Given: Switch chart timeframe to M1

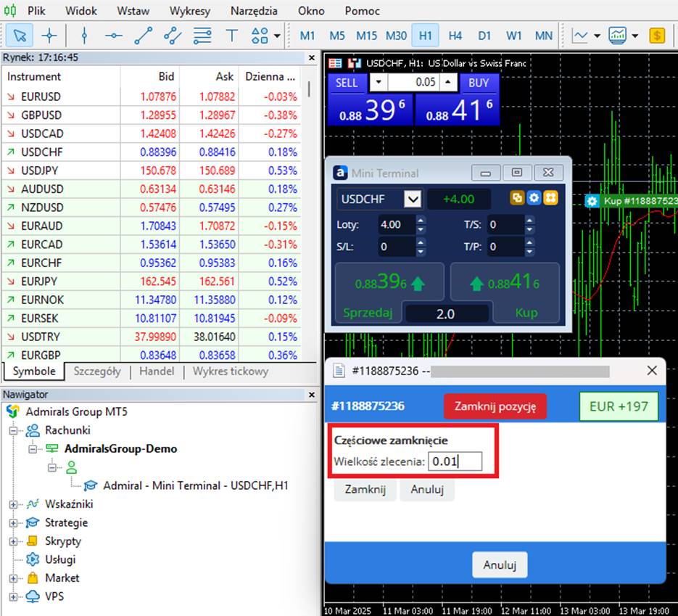Looking at the screenshot, I should tap(307, 36).
